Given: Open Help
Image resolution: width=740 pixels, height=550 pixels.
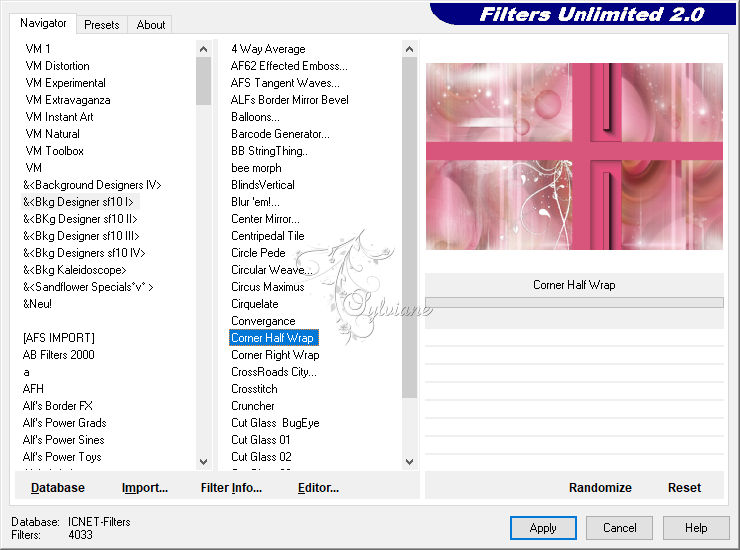Looking at the screenshot, I should click(x=696, y=528).
